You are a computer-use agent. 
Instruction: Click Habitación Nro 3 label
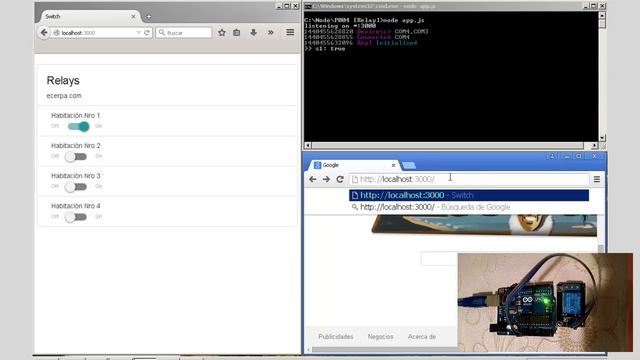76,176
